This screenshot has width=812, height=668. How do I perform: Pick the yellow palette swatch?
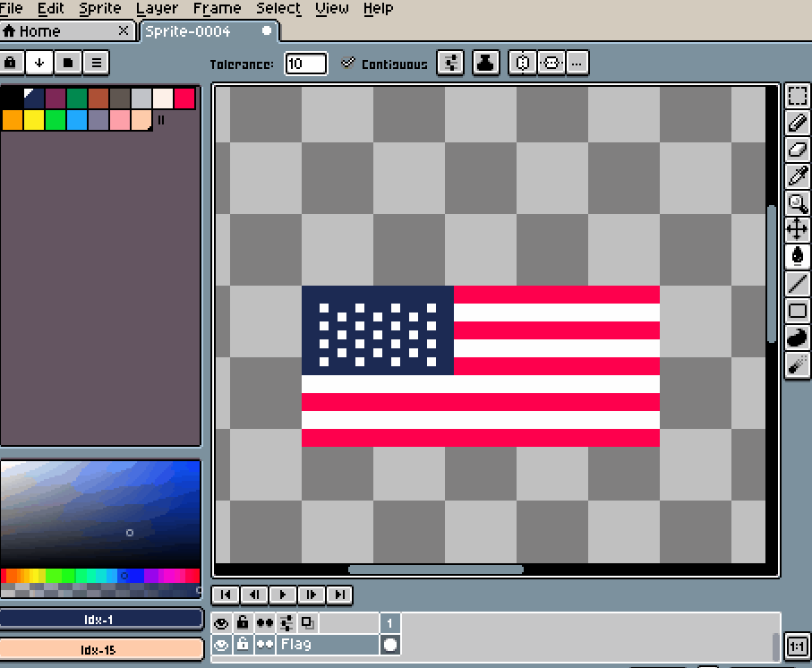click(34, 120)
